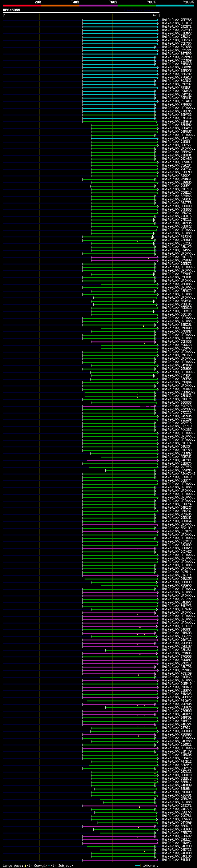Select the BP045059 query title
The height and width of the screenshot is (868, 197).
pyautogui.click(x=11, y=10)
